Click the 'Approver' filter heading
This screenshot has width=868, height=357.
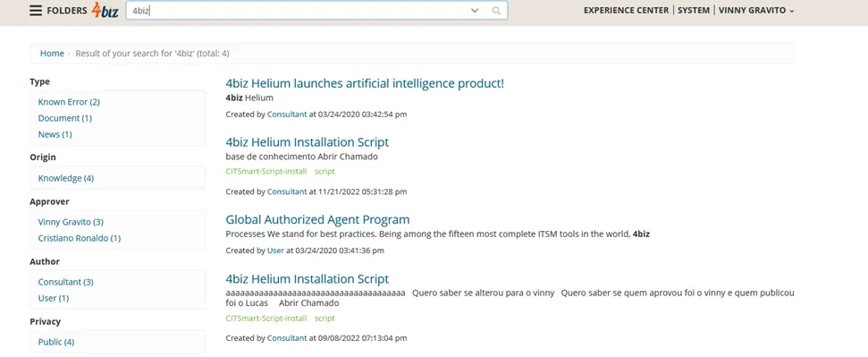[49, 201]
